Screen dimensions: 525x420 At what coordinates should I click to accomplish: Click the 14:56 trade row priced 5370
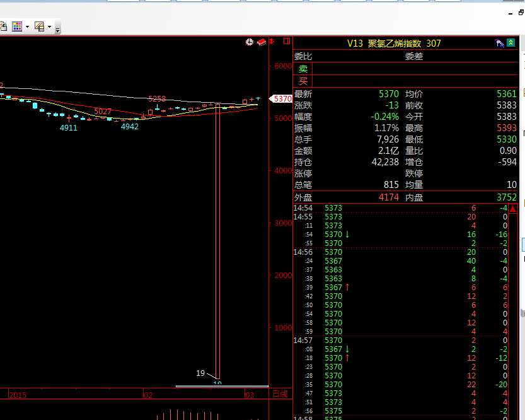(333, 252)
